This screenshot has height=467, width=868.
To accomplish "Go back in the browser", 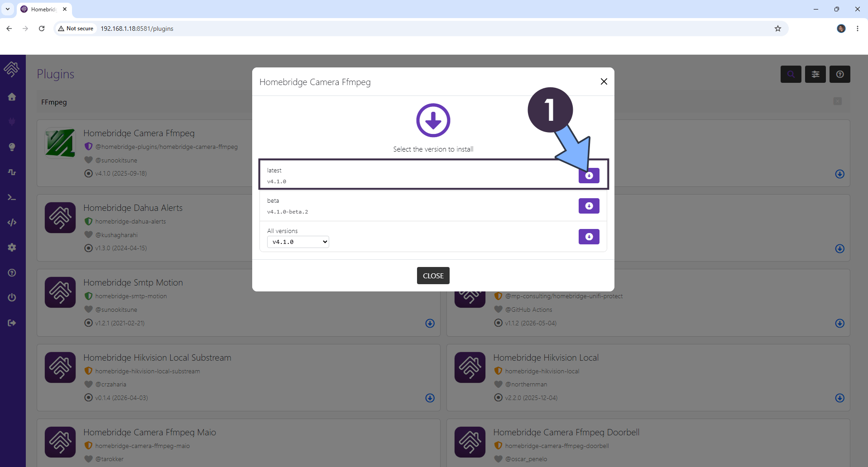I will click(9, 29).
